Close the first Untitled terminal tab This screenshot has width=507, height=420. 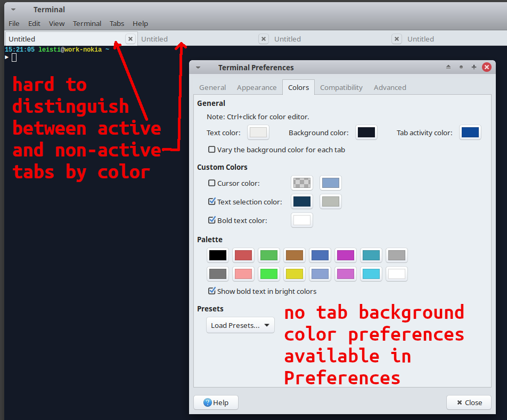click(x=130, y=39)
